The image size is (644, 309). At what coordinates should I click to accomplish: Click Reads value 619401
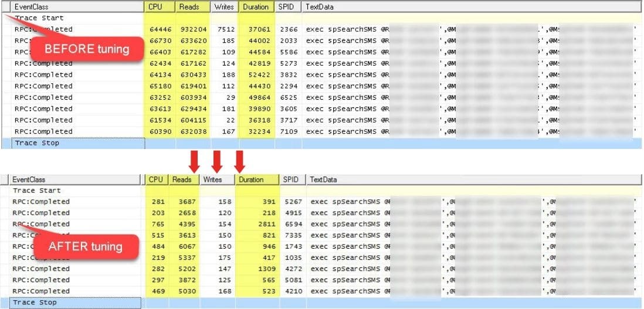tap(194, 86)
